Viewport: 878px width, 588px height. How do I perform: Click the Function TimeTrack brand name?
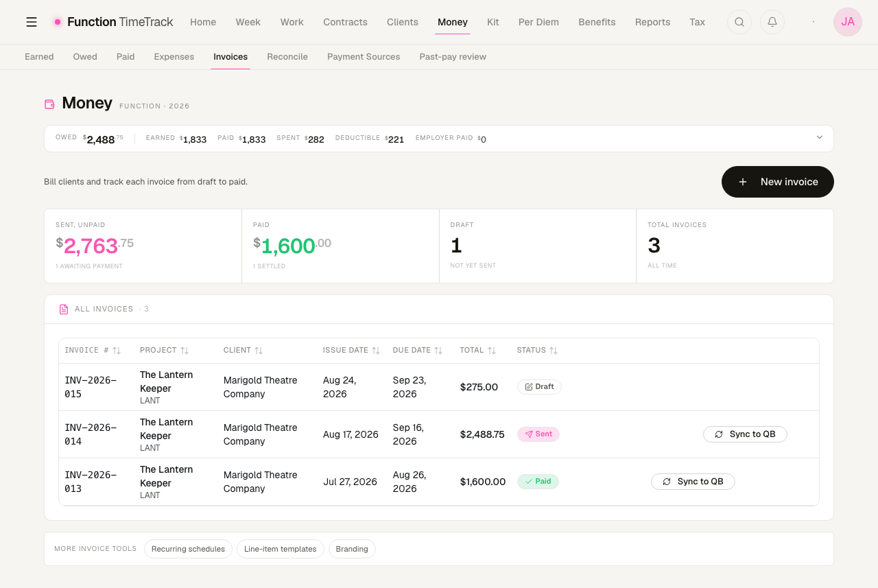tap(120, 22)
